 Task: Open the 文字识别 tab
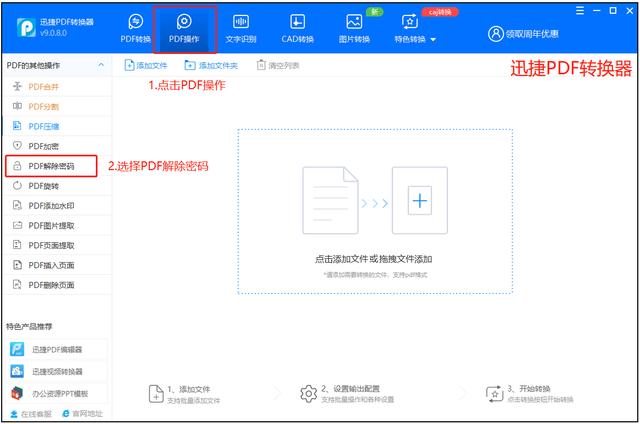point(241,29)
